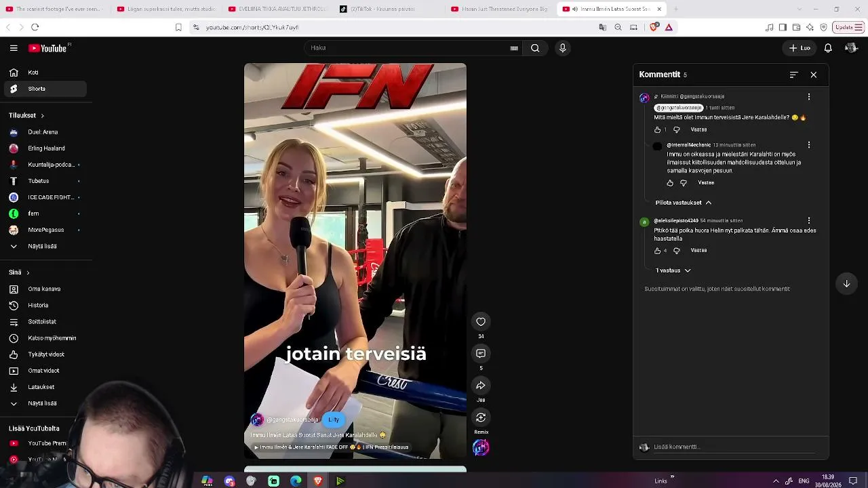Subscribe with the Liity button on the short
Screen dimensions: 868x488
pyautogui.click(x=334, y=420)
